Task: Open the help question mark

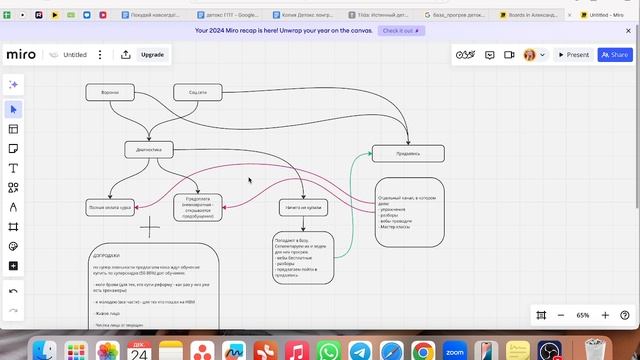Action: coord(624,315)
